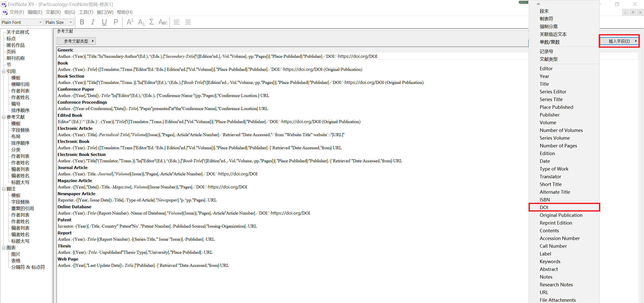Justify text alignment icon

pos(188,22)
